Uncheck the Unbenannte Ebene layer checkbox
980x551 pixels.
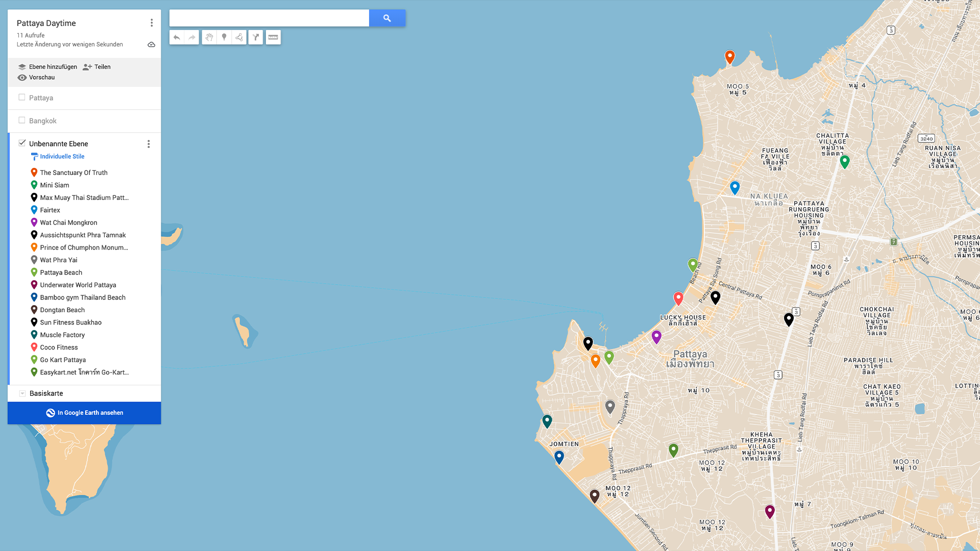[x=22, y=143]
